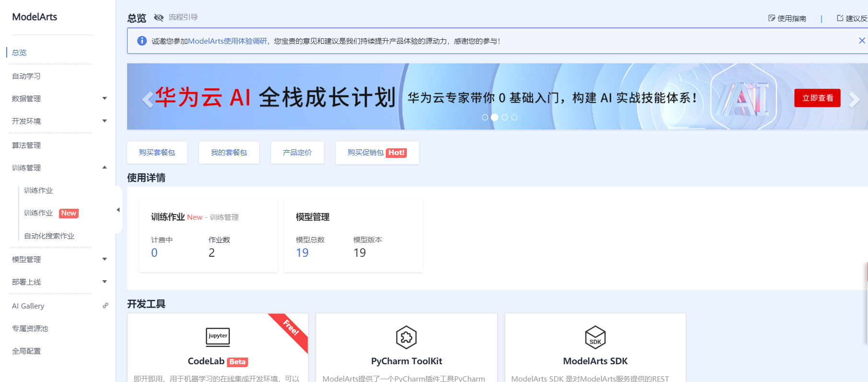Open the CodeLab Beta card title

(218, 361)
